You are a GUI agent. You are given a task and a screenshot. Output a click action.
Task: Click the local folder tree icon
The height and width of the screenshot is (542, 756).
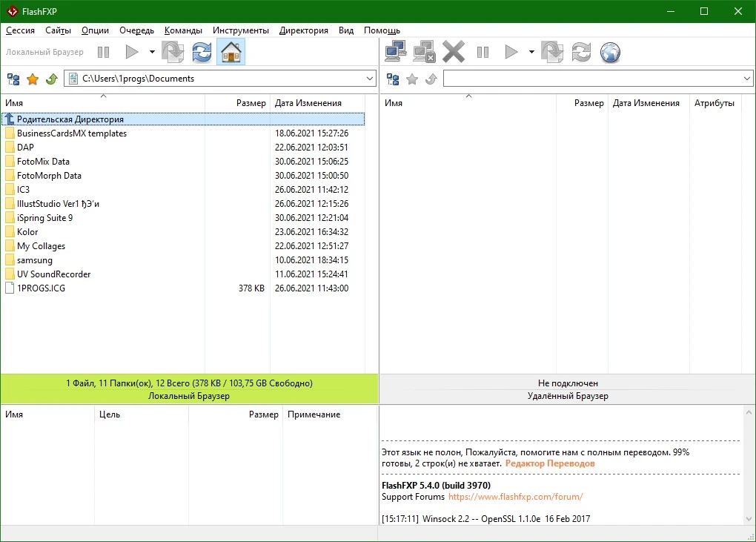pos(13,79)
